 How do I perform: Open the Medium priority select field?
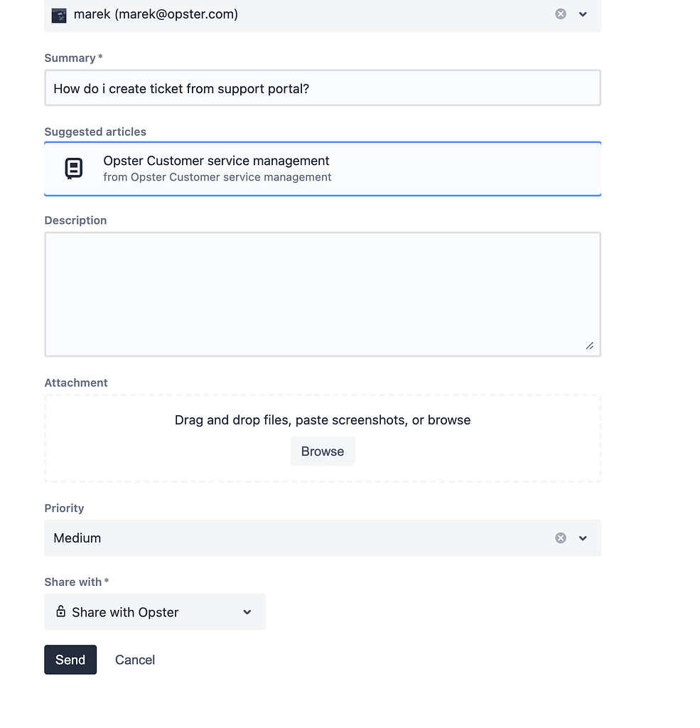[x=323, y=538]
